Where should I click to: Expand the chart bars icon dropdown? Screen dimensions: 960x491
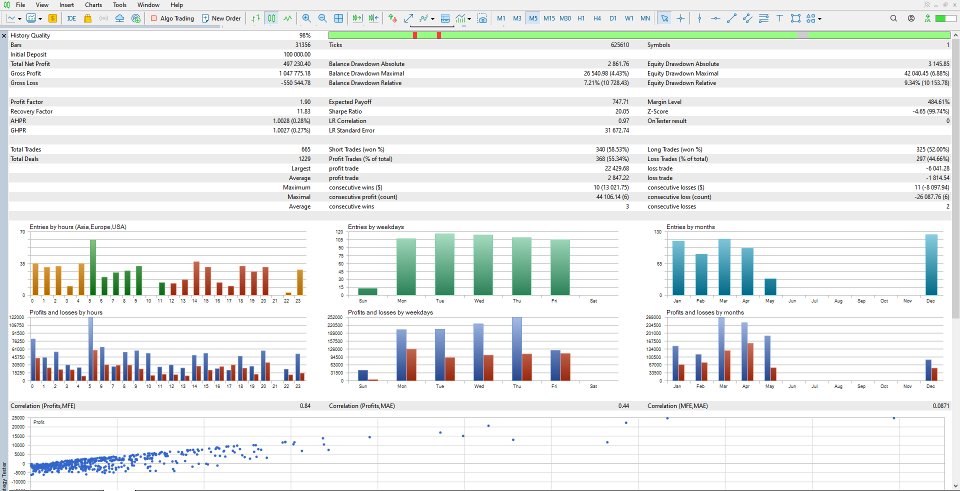[470, 18]
